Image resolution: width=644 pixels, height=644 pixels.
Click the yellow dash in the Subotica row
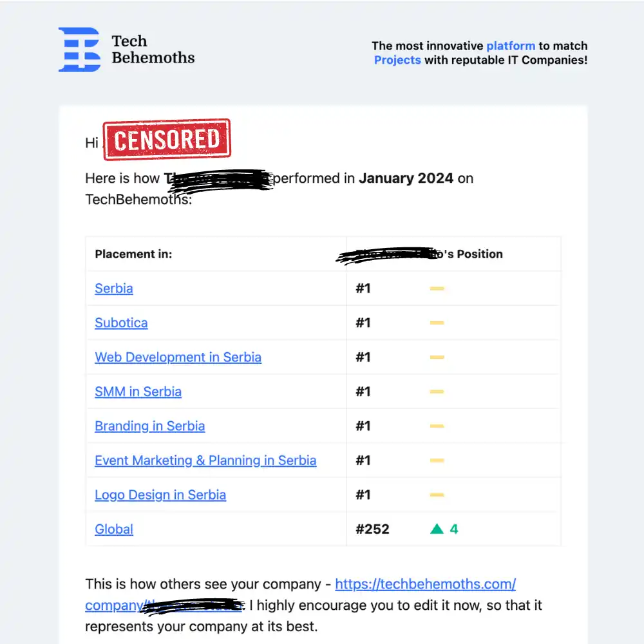(437, 323)
